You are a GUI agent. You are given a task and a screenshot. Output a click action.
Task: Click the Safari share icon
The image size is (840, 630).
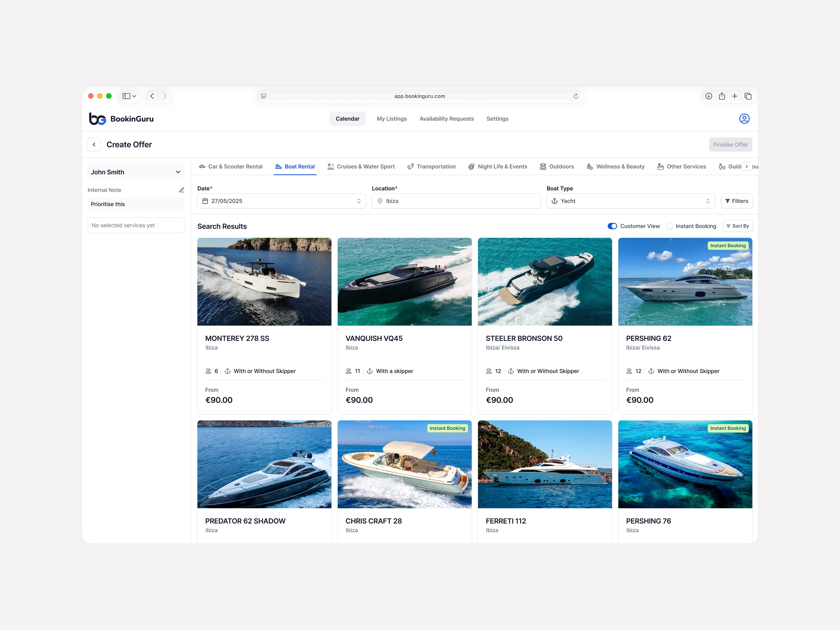click(722, 96)
